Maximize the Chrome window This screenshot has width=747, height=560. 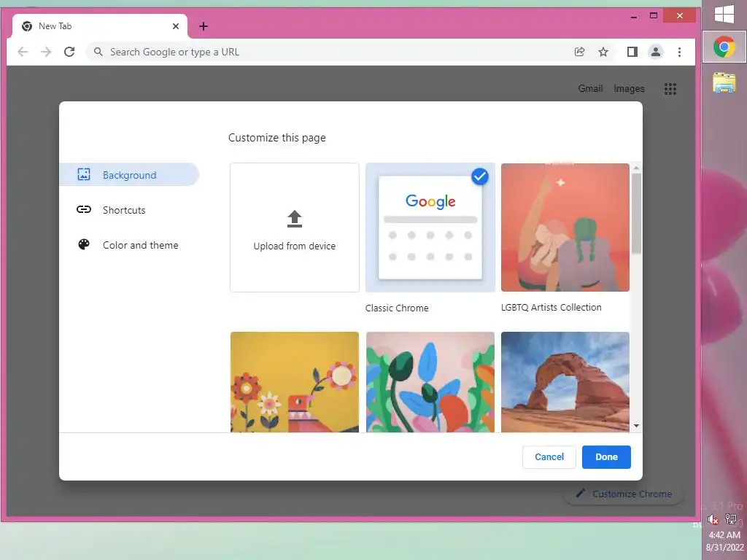pyautogui.click(x=654, y=16)
